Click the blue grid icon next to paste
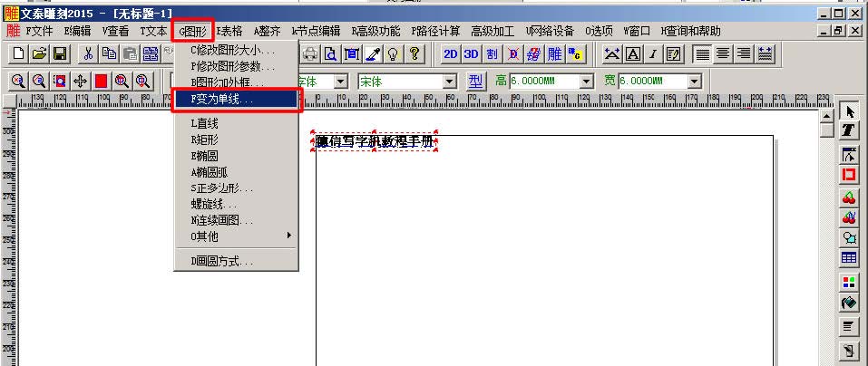 point(150,53)
